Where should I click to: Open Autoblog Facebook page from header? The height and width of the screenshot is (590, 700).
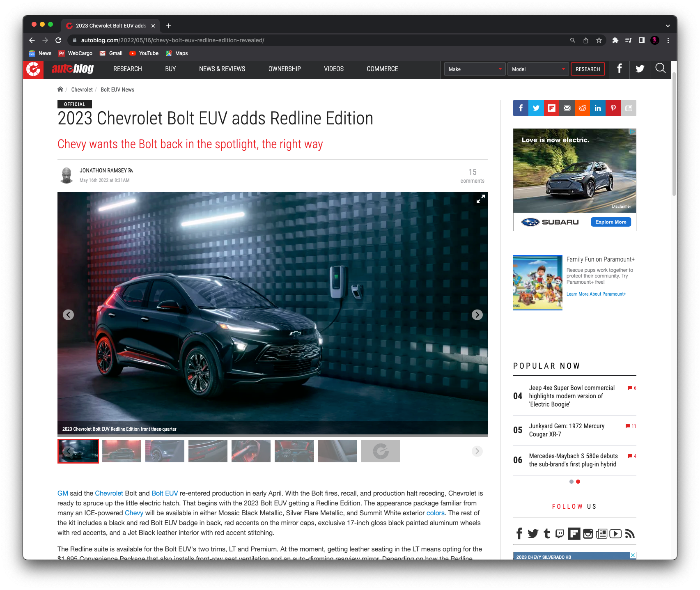pyautogui.click(x=620, y=69)
